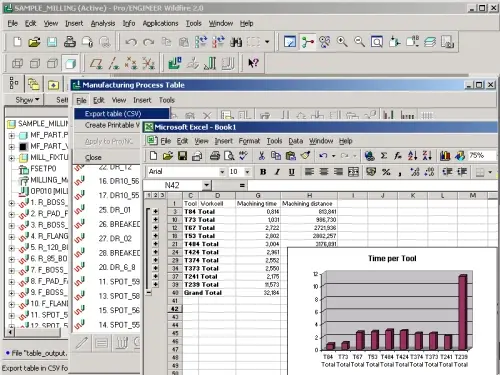The image size is (500, 375).
Task: Open the Applications menu in Pro/ENGINEER
Action: click(160, 23)
